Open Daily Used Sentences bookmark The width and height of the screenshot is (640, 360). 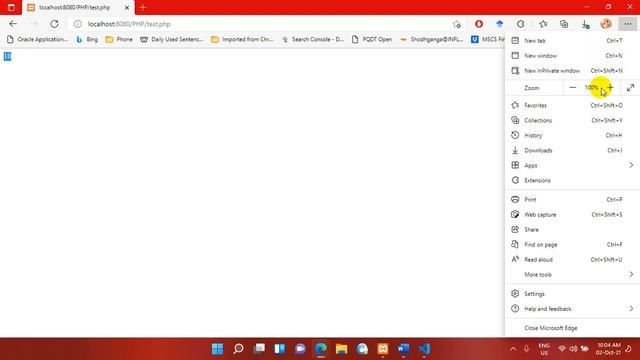[x=171, y=39]
